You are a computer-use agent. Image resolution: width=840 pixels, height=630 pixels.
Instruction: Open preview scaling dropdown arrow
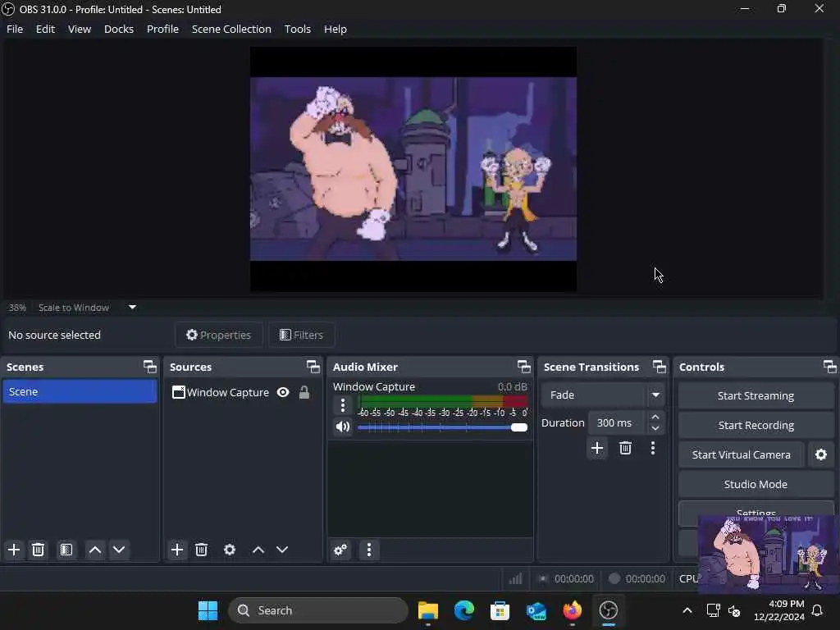132,308
